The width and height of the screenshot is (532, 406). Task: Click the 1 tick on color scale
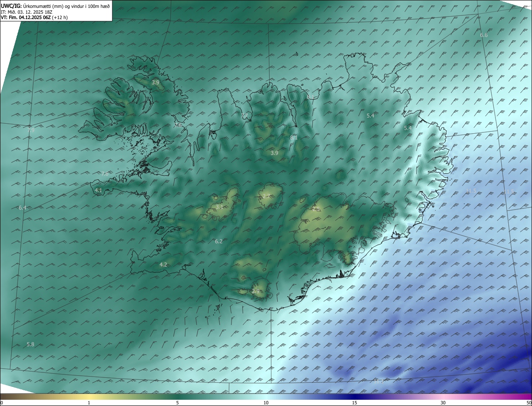click(89, 403)
